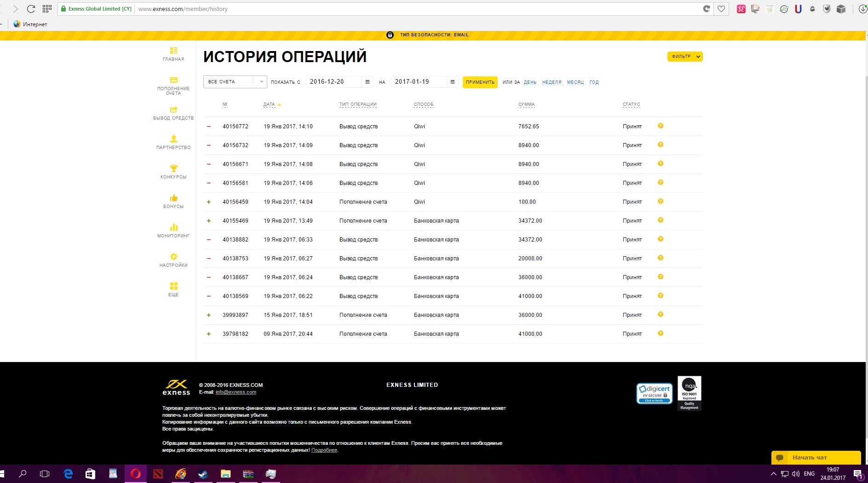
Task: Click ENG language indicator in tray
Action: tap(809, 474)
